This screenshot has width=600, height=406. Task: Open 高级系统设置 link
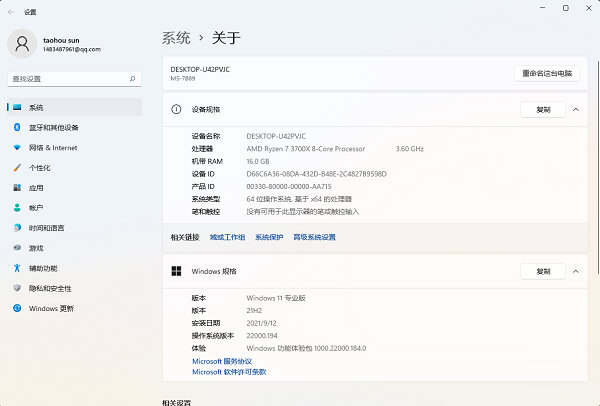[314, 237]
